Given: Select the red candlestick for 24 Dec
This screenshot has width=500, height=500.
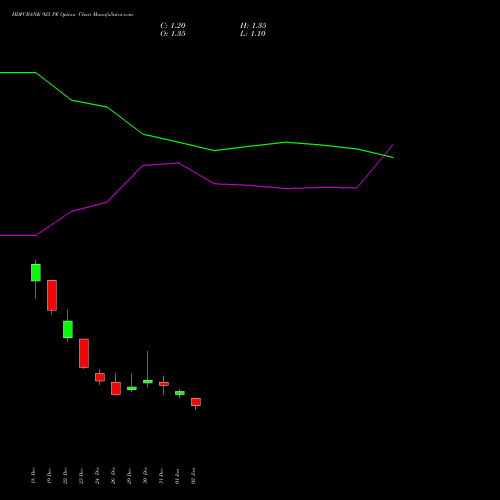Looking at the screenshot, I should (x=100, y=377).
